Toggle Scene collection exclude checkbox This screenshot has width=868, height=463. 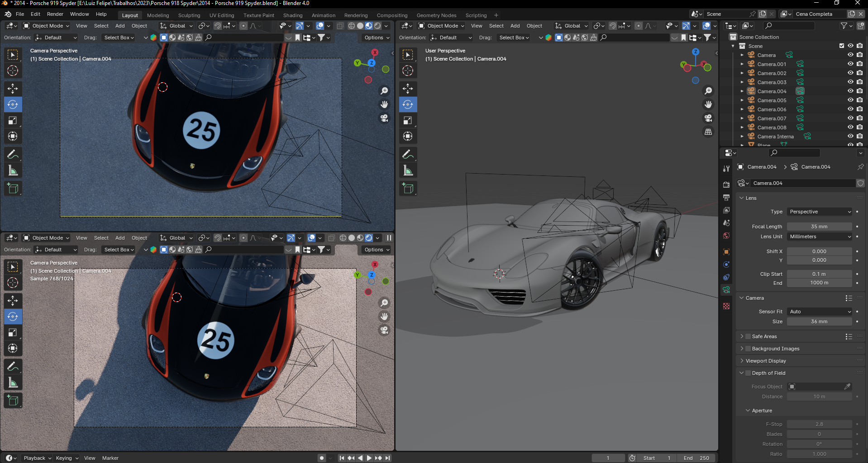(842, 46)
